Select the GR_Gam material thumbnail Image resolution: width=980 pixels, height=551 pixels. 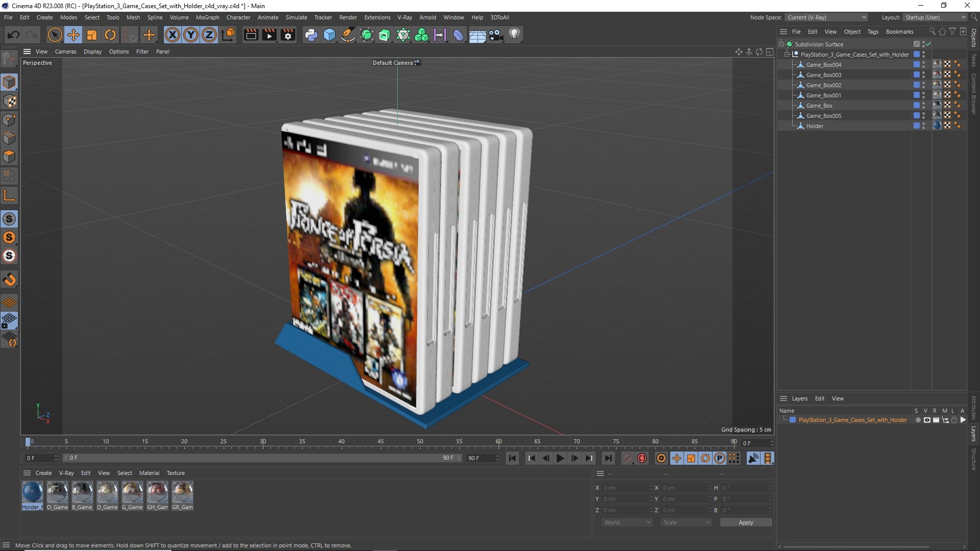(x=182, y=492)
